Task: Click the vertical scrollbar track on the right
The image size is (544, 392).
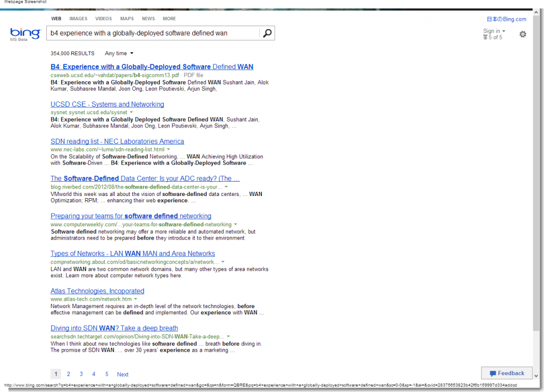Action: tap(536, 212)
